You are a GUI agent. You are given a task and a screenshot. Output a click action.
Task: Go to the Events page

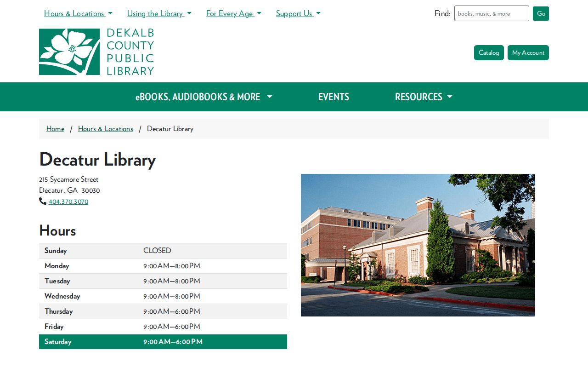point(334,97)
